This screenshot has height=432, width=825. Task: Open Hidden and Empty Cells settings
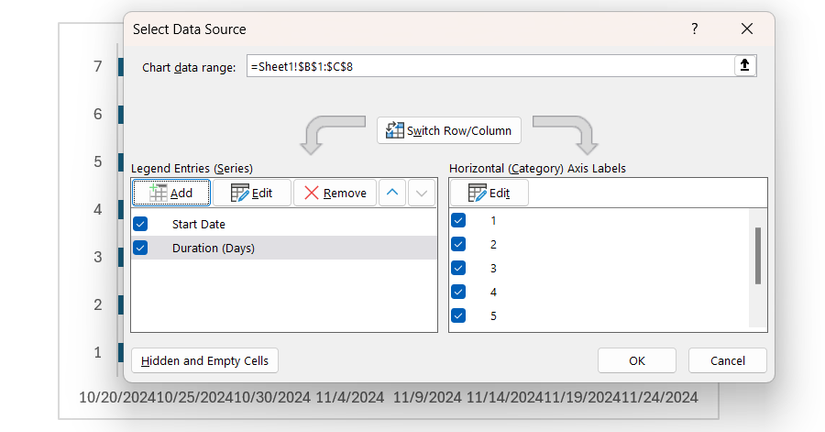click(x=205, y=361)
